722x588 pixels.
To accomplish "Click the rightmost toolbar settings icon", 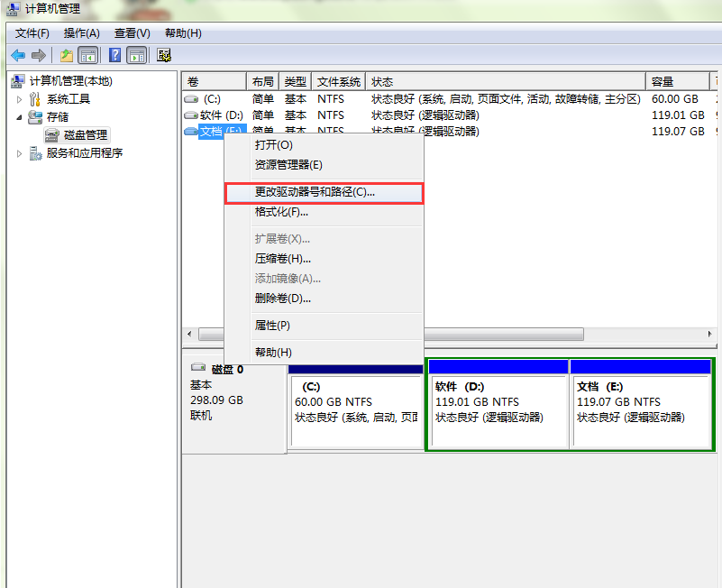I will [164, 55].
